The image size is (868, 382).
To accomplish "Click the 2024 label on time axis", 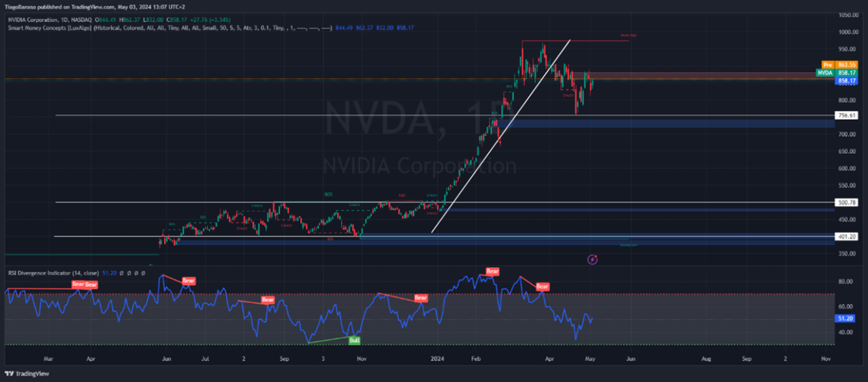I will 437,359.
